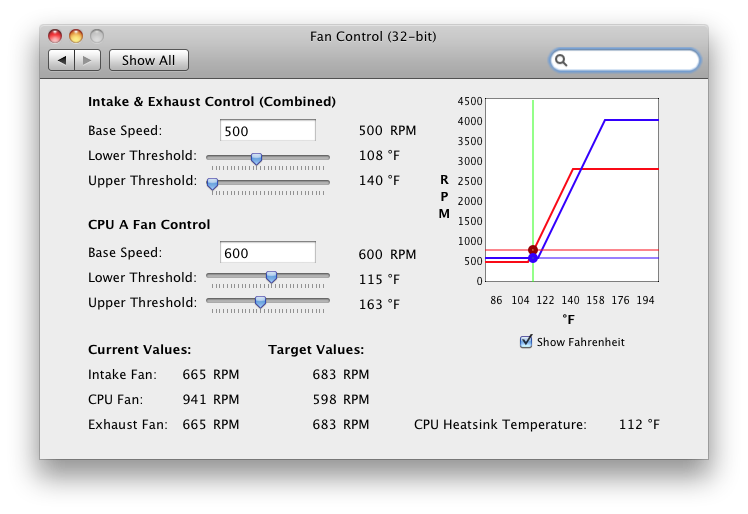Click the 'Current Values:' heading
748x514 pixels.
point(139,349)
